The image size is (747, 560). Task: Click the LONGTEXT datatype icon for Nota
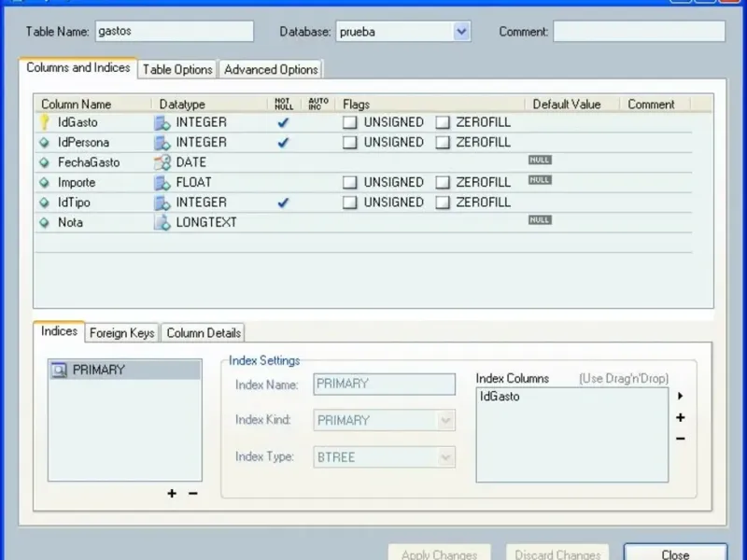[x=162, y=222]
